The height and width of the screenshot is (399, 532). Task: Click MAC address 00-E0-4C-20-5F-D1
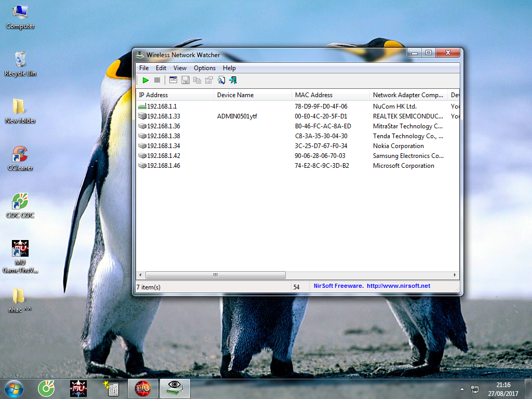[321, 116]
